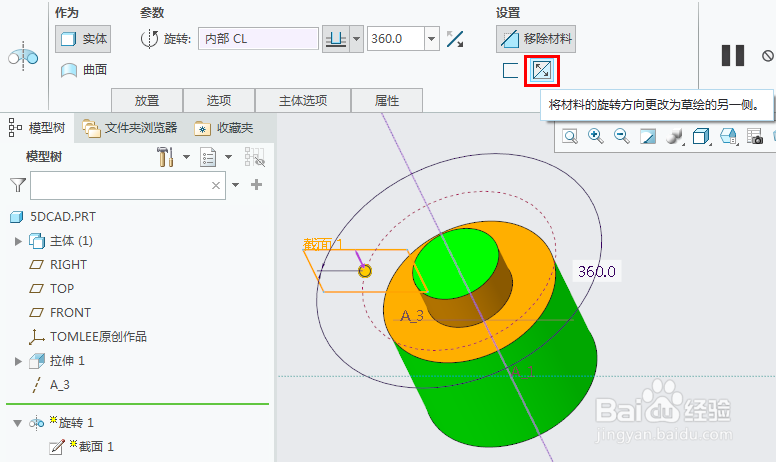Image resolution: width=776 pixels, height=462 pixels.
Task: Click the model tree search field
Action: tap(128, 185)
